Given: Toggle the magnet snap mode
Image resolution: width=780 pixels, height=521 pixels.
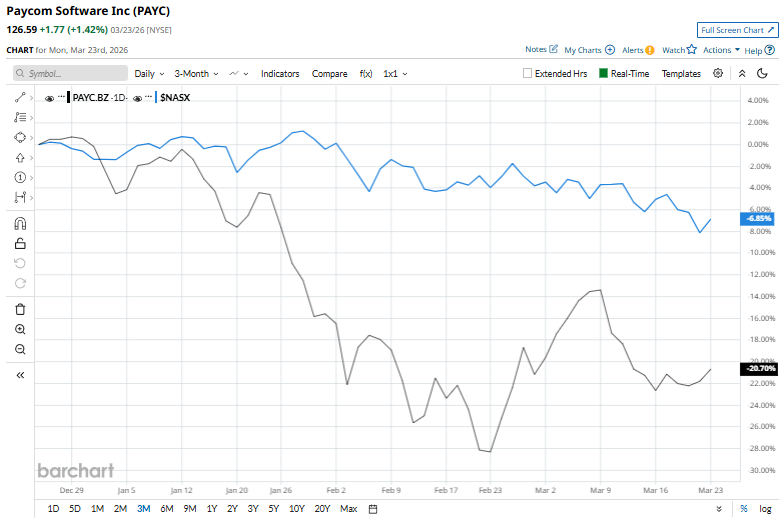Looking at the screenshot, I should (20, 224).
